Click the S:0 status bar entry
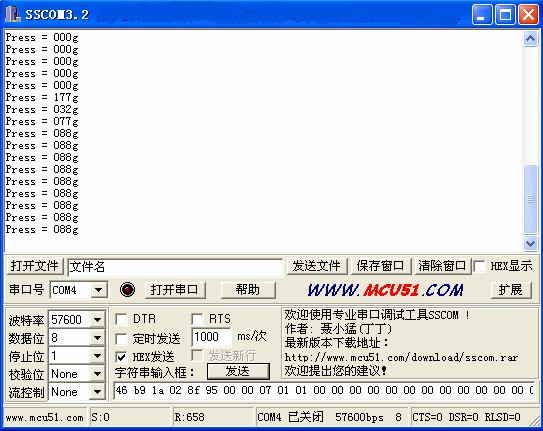The width and height of the screenshot is (543, 431). click(x=130, y=417)
